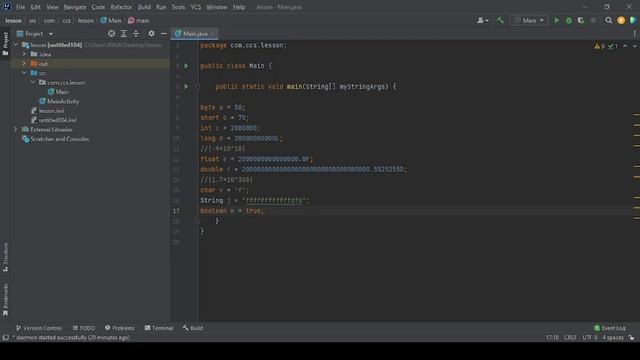Open the Run menu
Screen dimensions: 640x360
161,7
